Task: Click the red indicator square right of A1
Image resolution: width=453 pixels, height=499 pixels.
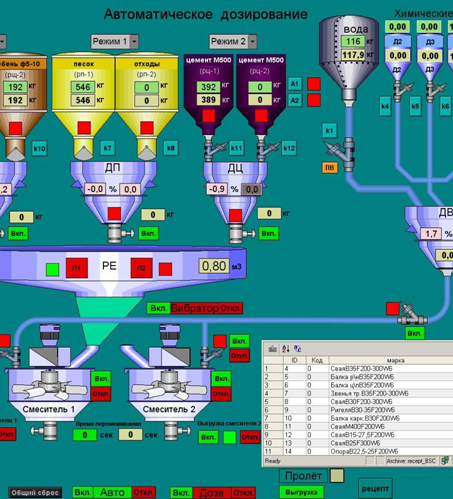Action: [x=314, y=84]
